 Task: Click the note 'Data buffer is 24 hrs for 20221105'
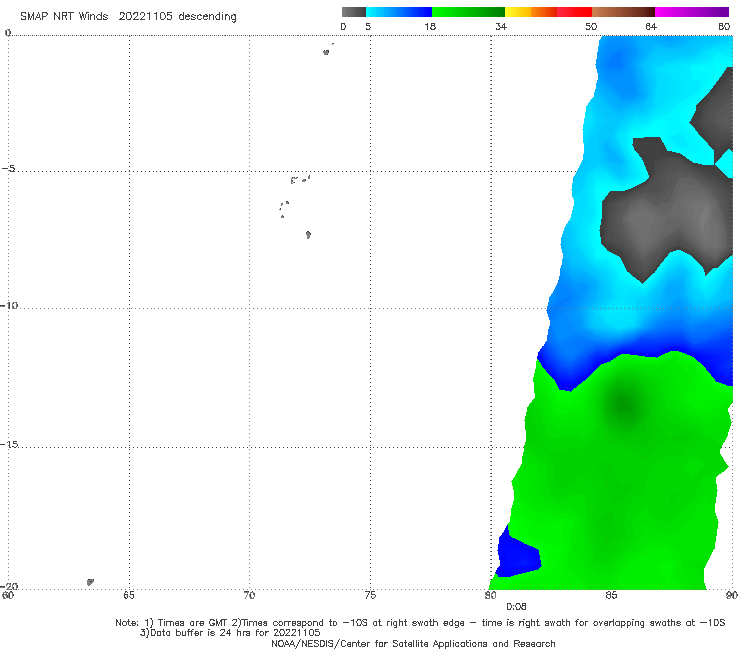pyautogui.click(x=230, y=633)
